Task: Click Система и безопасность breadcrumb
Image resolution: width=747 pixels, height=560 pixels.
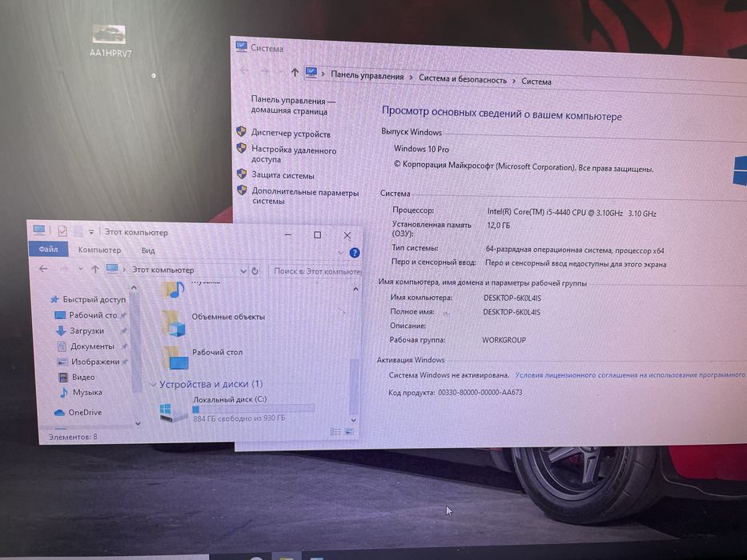Action: click(x=463, y=79)
